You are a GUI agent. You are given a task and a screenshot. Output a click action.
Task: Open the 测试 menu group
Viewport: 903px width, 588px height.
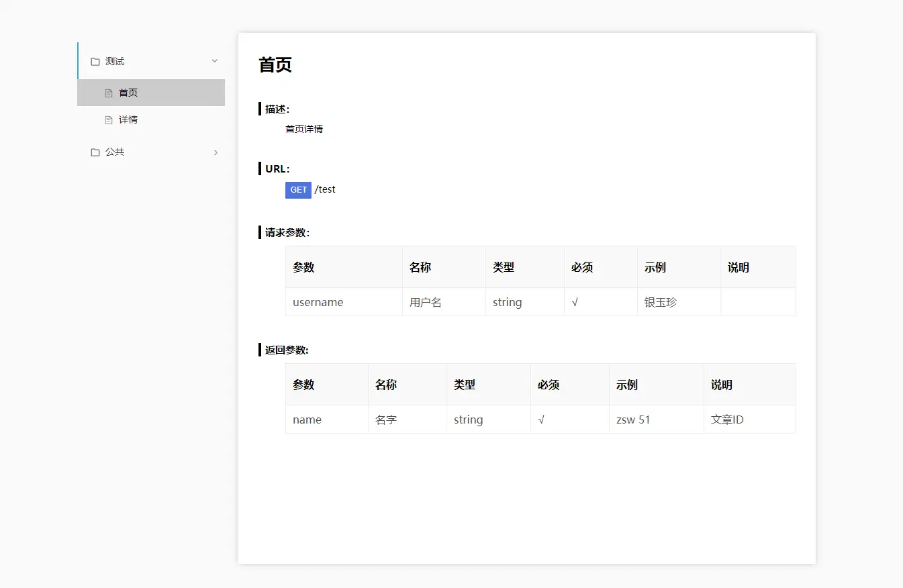[x=151, y=61]
